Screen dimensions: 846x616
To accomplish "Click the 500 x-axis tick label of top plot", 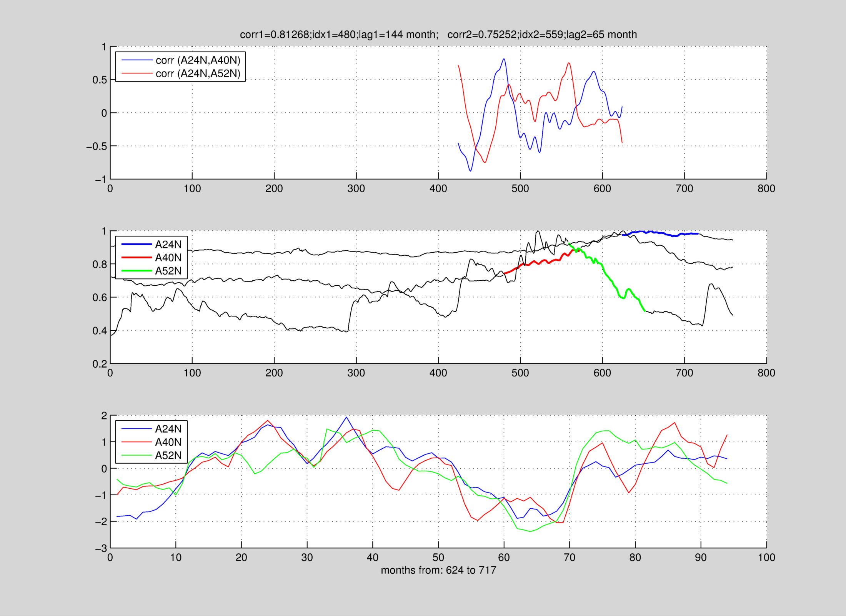I will click(x=520, y=189).
